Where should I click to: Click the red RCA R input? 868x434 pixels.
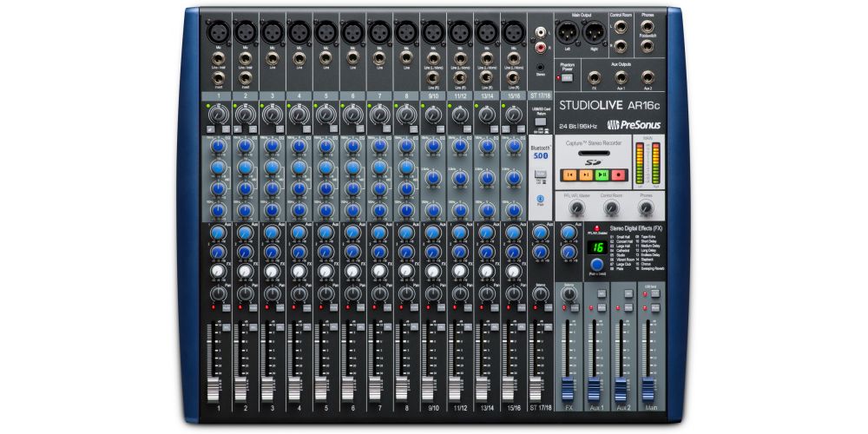click(540, 47)
